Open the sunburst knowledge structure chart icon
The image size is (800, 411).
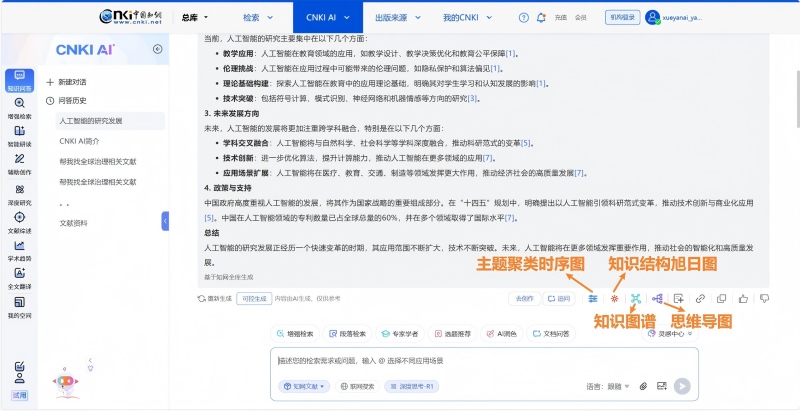614,298
